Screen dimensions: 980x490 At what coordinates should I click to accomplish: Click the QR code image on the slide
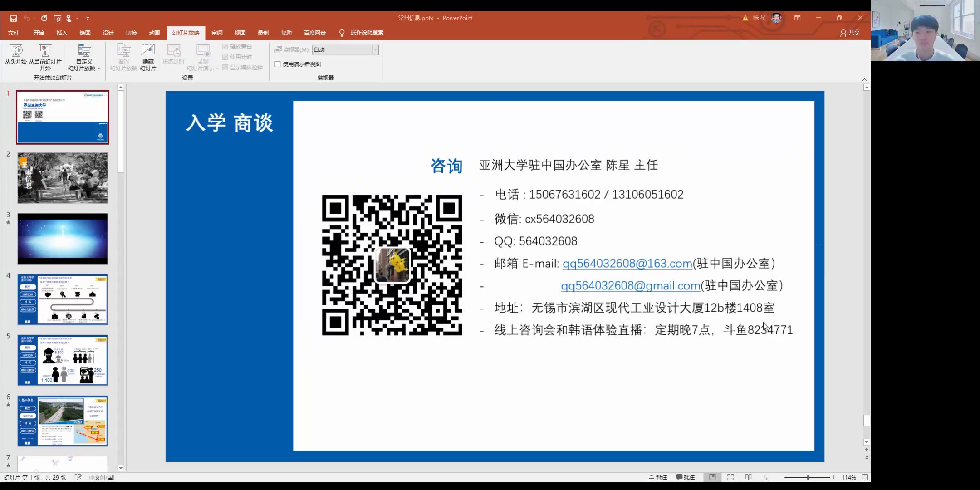click(392, 265)
